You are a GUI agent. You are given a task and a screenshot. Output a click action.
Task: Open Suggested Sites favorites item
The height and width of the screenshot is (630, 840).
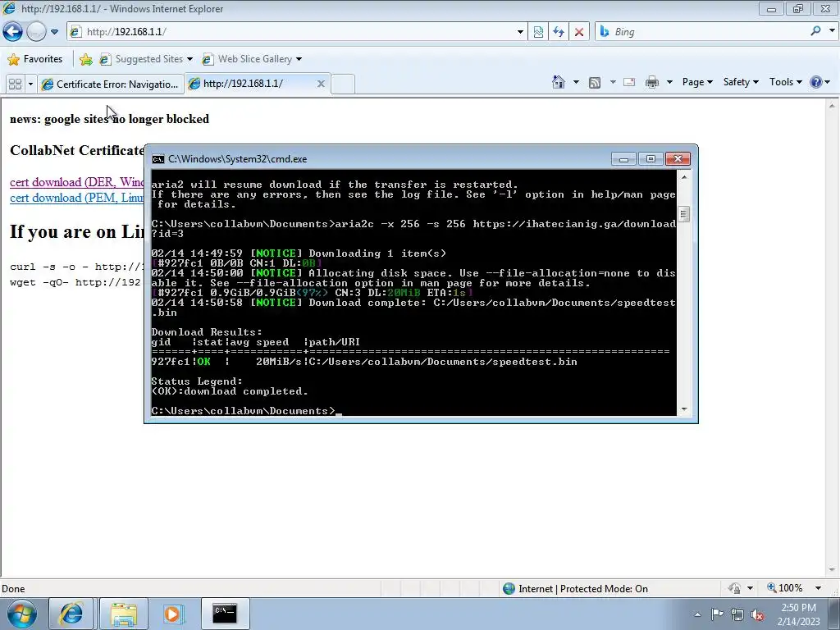point(146,59)
